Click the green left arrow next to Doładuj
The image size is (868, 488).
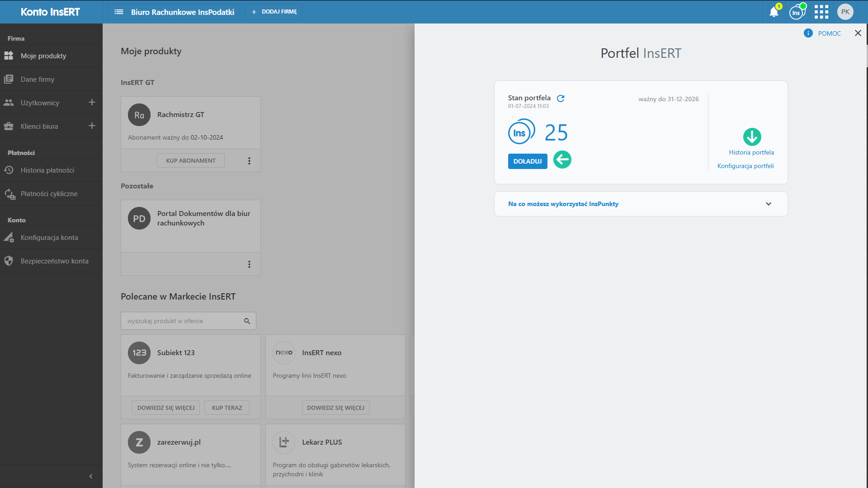tap(562, 160)
